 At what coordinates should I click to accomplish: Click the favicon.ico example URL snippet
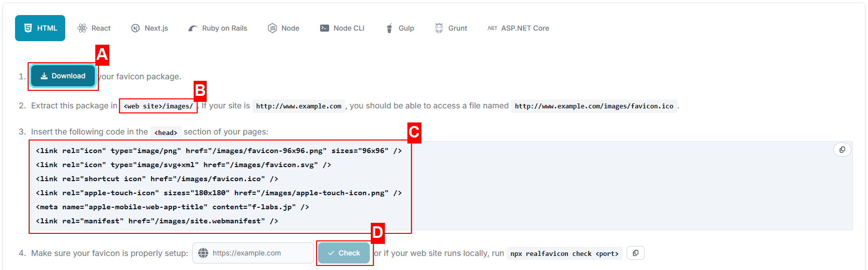(x=594, y=106)
